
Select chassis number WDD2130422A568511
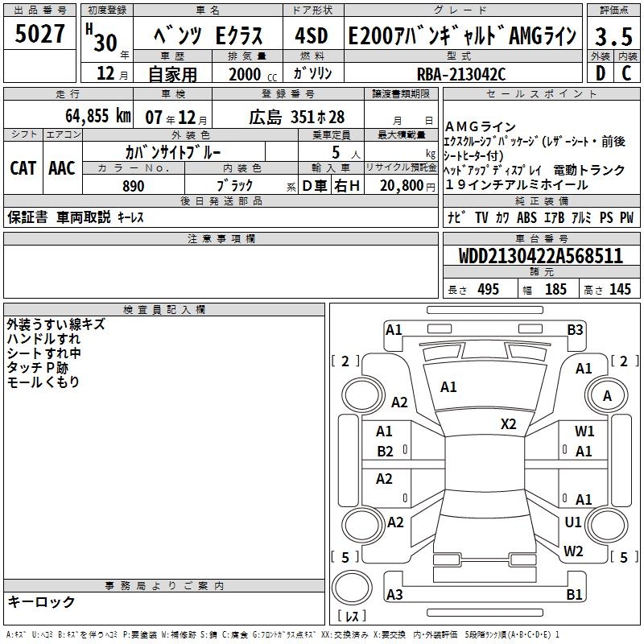click(x=541, y=256)
